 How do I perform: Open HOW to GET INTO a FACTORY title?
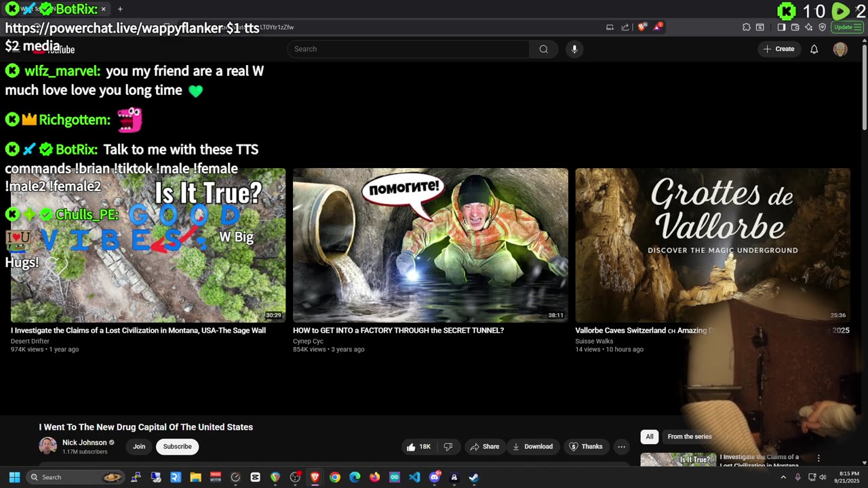(x=398, y=331)
